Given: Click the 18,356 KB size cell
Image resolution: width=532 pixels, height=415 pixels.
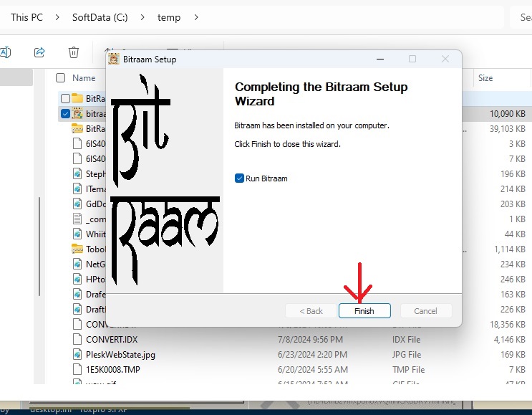Looking at the screenshot, I should 508,324.
